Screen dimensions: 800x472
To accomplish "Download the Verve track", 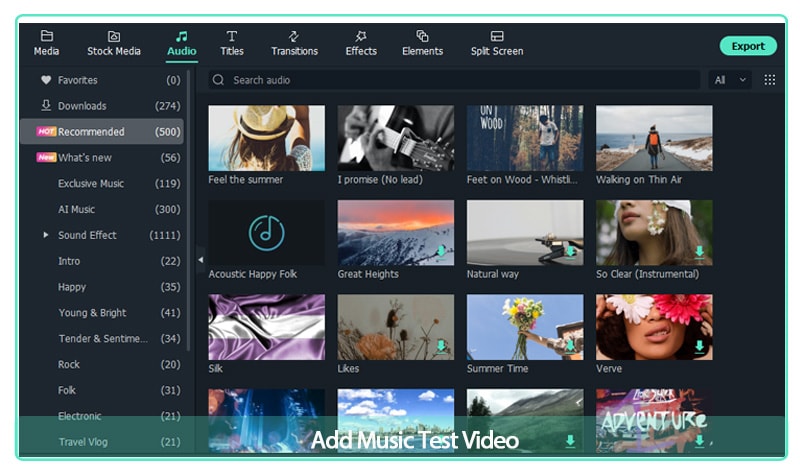I will pyautogui.click(x=699, y=346).
